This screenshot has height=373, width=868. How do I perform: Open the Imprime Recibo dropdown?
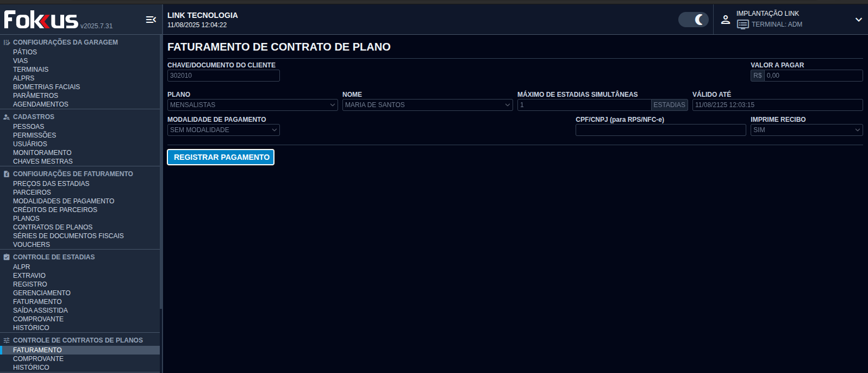pos(806,130)
